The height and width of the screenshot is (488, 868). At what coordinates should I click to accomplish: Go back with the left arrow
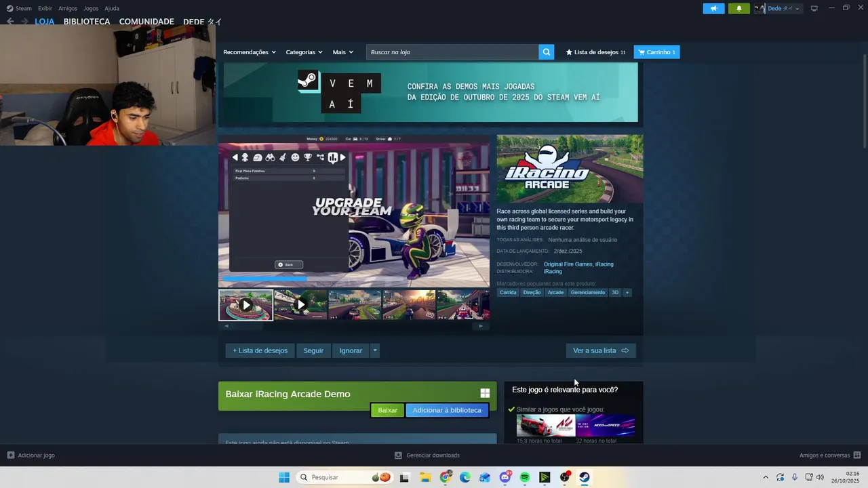tap(10, 22)
